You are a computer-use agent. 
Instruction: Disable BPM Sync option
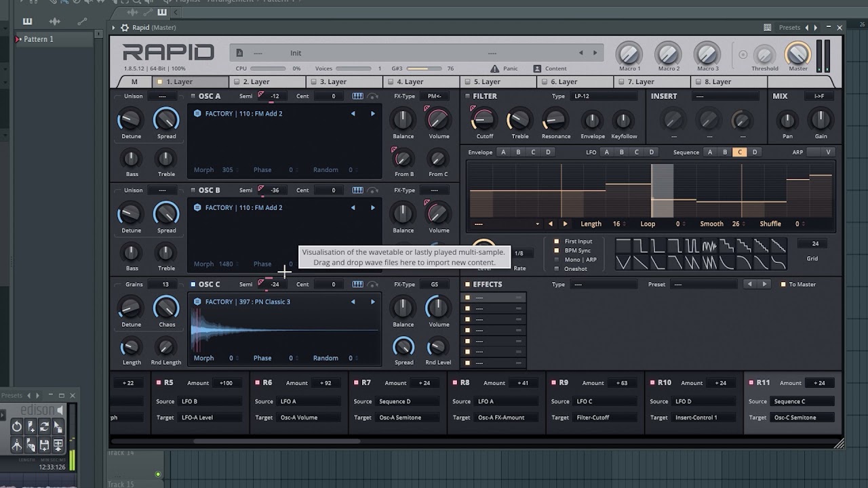pos(557,251)
